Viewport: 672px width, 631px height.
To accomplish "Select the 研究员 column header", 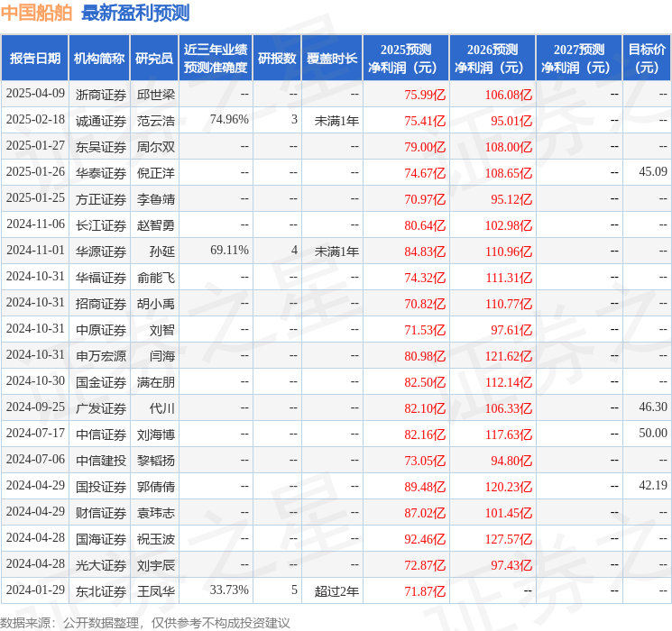I will click(154, 59).
